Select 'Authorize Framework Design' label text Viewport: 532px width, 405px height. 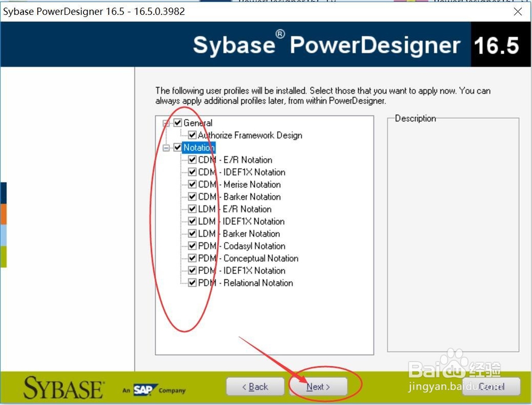(x=250, y=135)
